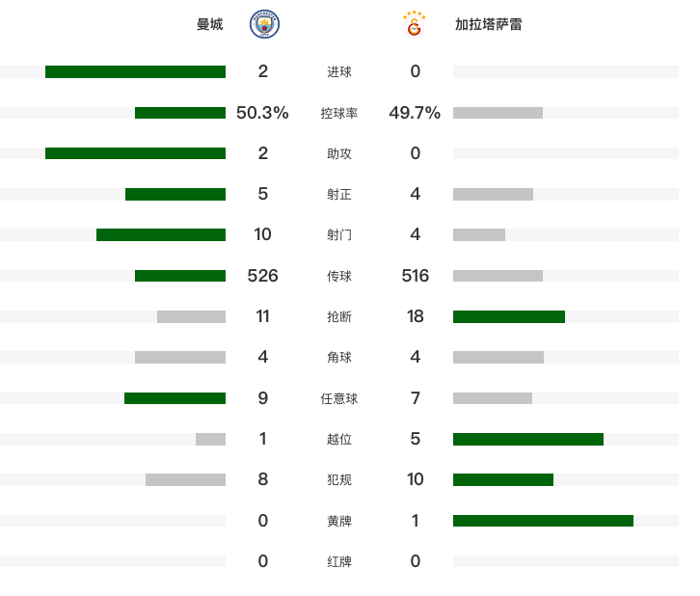The image size is (700, 596).
Task: Click the 红牌 stat label
Action: (x=339, y=561)
